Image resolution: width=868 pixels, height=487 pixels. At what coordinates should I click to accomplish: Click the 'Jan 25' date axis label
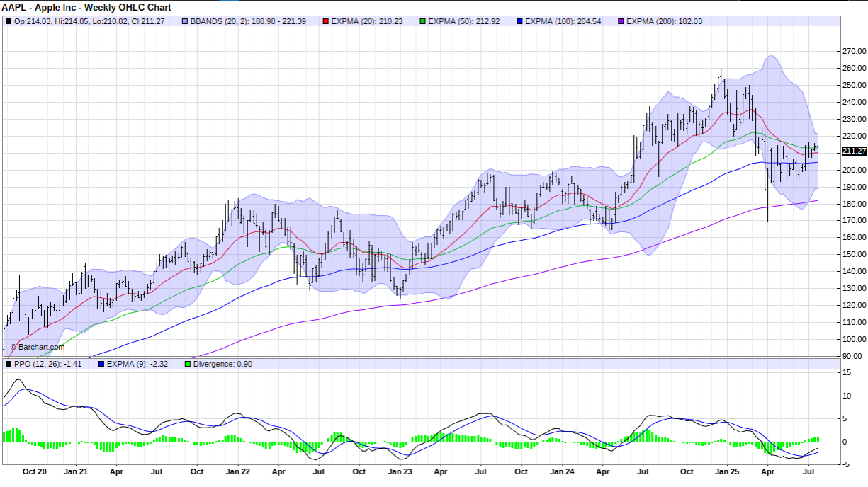[726, 471]
